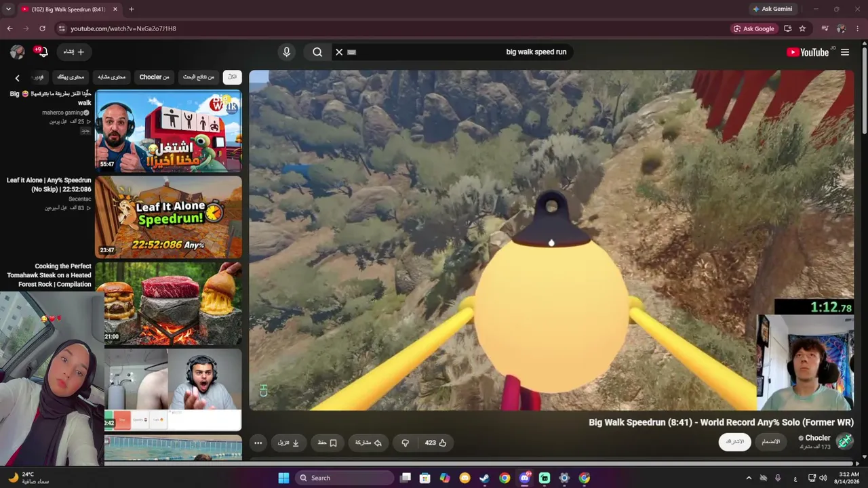Select the highlighted 'الكل' filter chip
Viewport: 868px width, 488px height.
(232, 77)
